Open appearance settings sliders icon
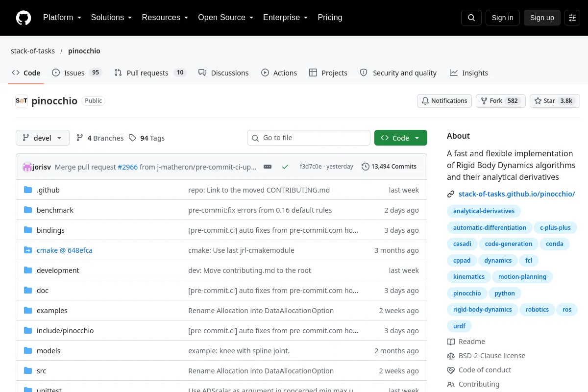The image size is (588, 392). pos(572,18)
